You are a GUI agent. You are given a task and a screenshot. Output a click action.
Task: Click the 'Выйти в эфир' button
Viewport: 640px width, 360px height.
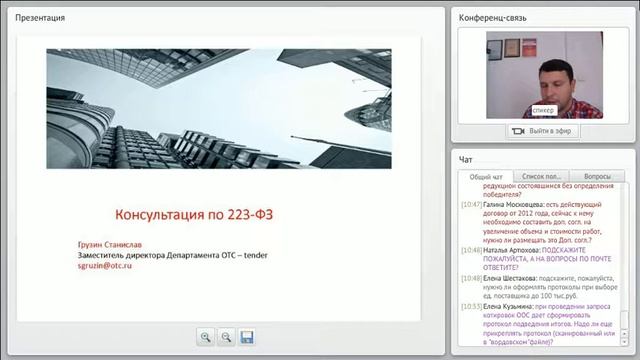[543, 131]
